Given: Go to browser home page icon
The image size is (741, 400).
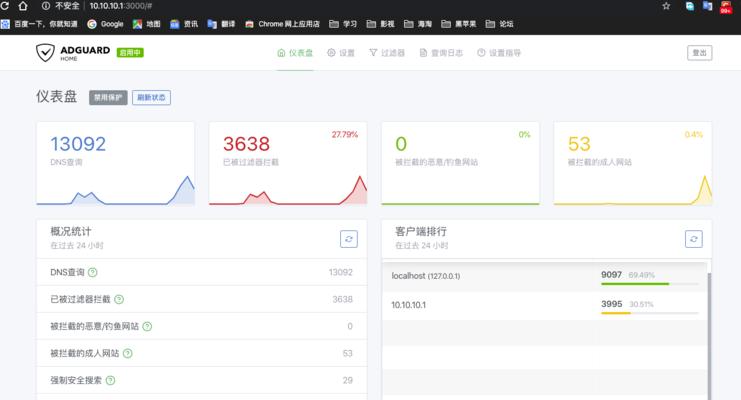Looking at the screenshot, I should [23, 6].
